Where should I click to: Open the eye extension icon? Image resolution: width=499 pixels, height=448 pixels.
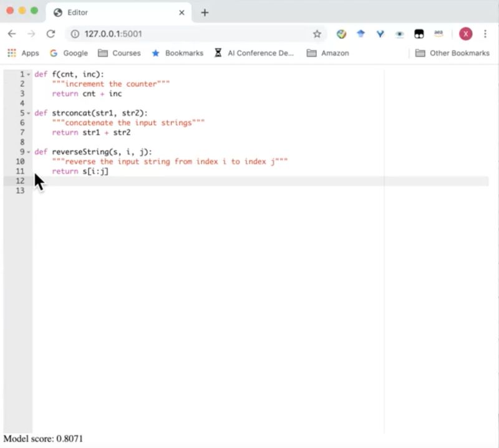pyautogui.click(x=400, y=34)
